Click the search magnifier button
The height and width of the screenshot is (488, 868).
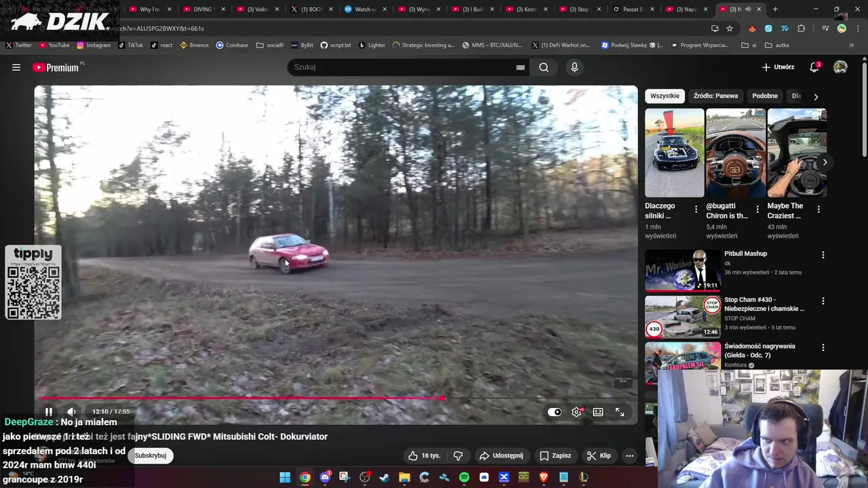click(544, 67)
